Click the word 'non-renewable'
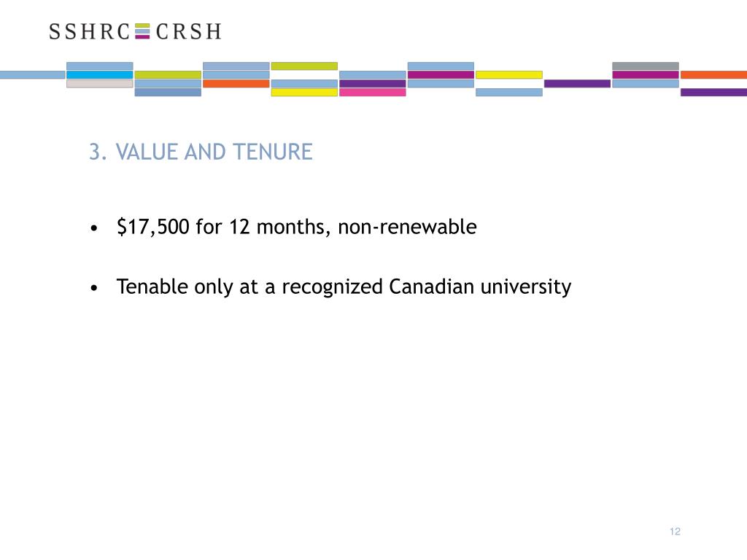The image size is (747, 560). (x=407, y=227)
